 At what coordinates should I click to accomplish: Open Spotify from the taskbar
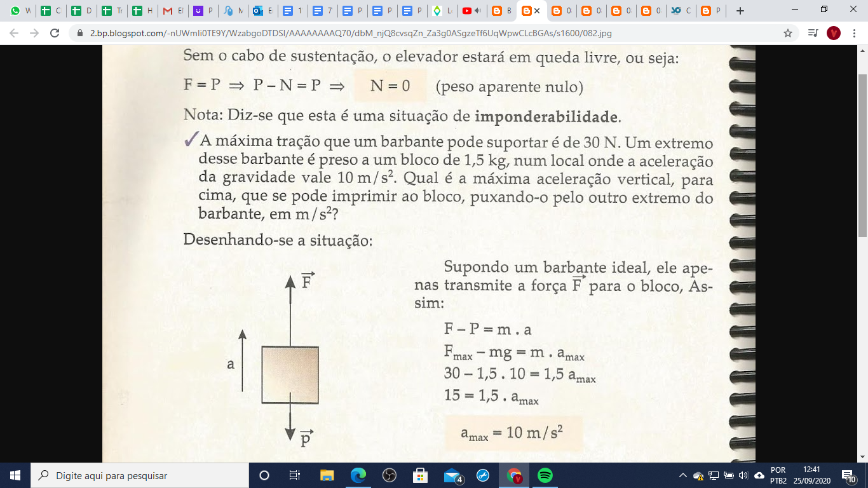click(545, 475)
